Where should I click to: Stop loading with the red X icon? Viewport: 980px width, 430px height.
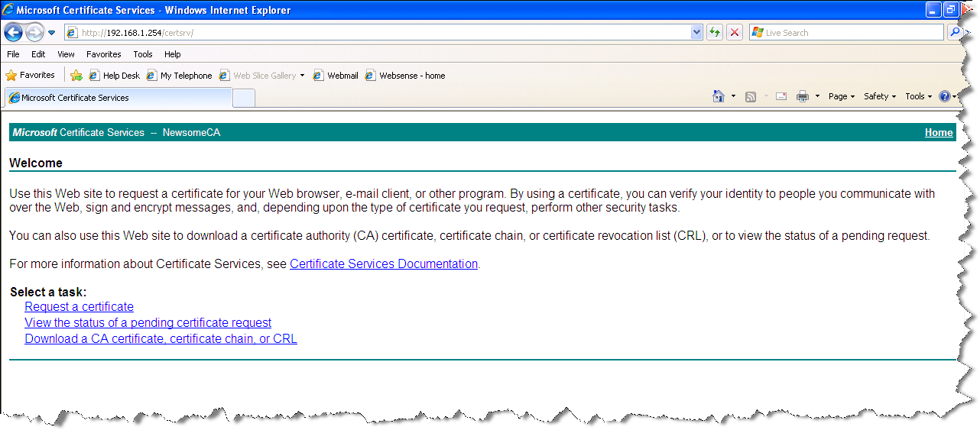click(735, 32)
